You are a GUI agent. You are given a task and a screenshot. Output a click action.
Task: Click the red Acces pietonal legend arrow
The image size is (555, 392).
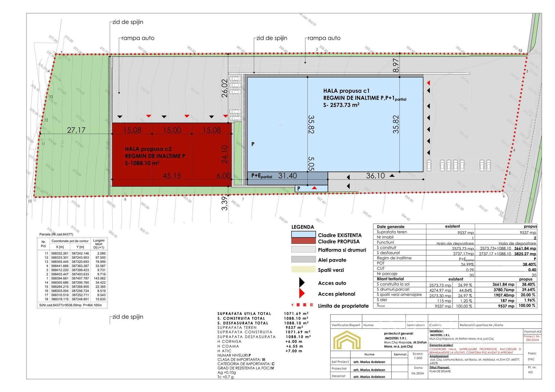301,294
